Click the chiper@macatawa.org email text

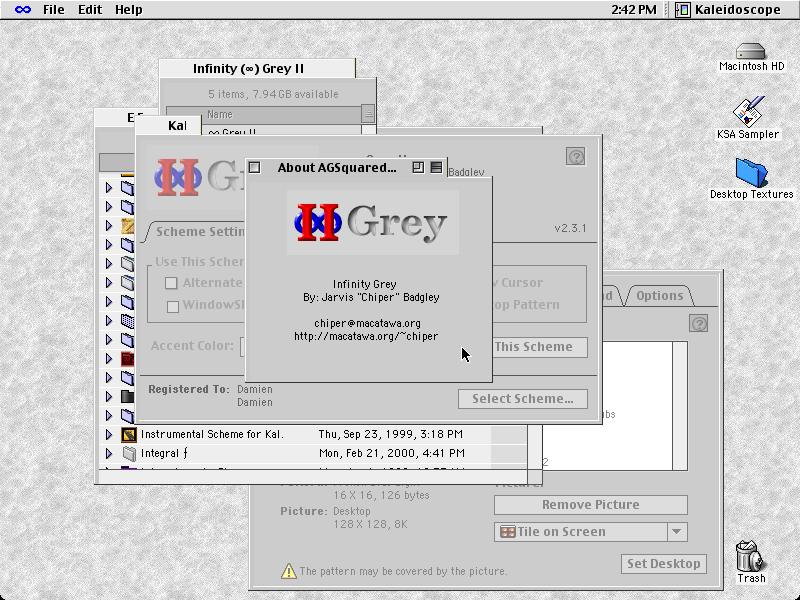coord(367,323)
